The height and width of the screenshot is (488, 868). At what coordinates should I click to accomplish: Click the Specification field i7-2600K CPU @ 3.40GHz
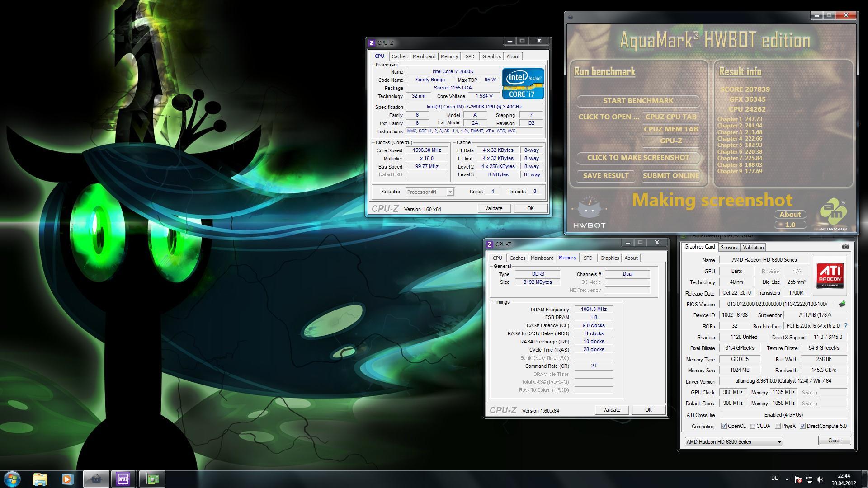474,107
